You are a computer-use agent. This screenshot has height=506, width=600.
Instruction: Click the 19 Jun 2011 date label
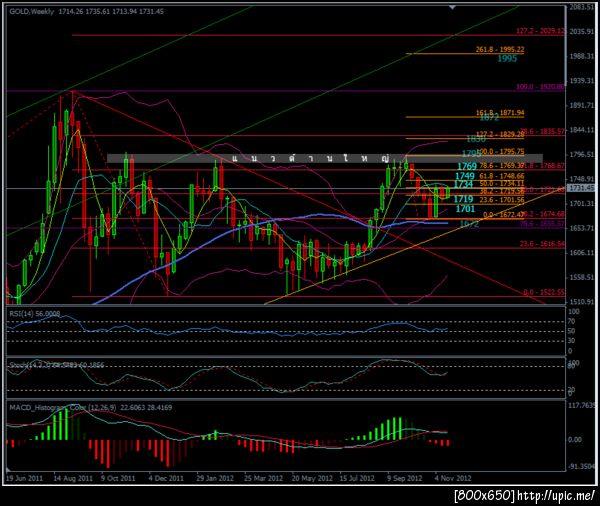24,478
